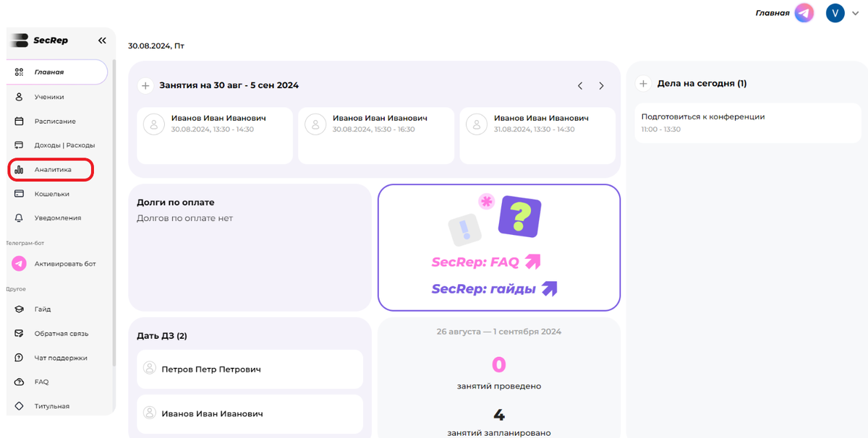Add a lesson with the plus beside Занятия

click(x=145, y=85)
